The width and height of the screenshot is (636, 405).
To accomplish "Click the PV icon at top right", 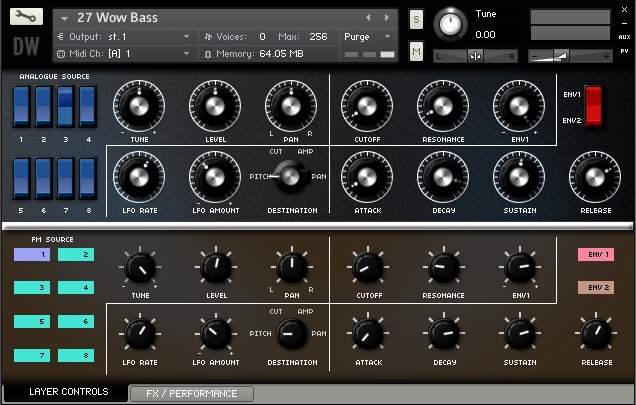I will tap(624, 51).
